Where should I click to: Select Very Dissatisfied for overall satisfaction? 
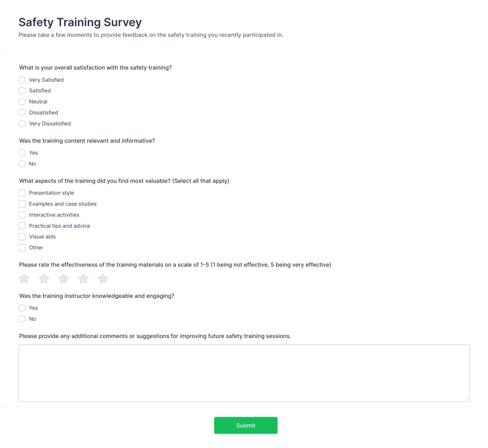(x=22, y=123)
